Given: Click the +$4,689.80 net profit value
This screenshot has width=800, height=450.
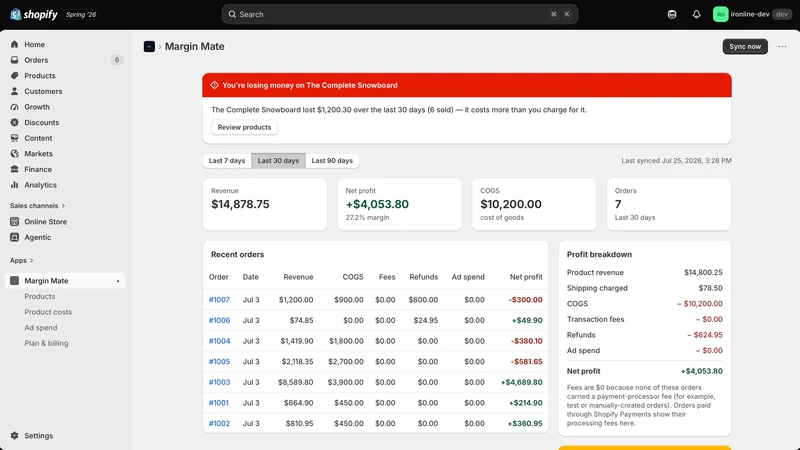Looking at the screenshot, I should (521, 382).
